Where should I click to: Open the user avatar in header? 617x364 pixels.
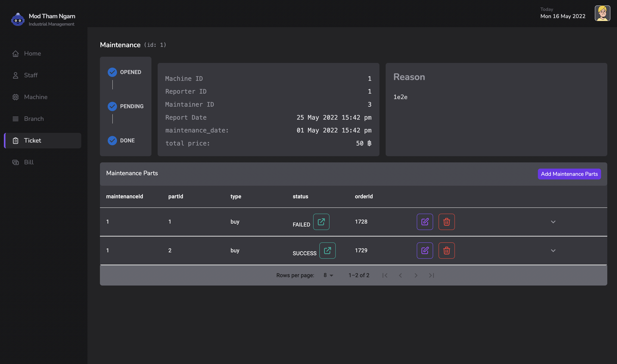[602, 13]
